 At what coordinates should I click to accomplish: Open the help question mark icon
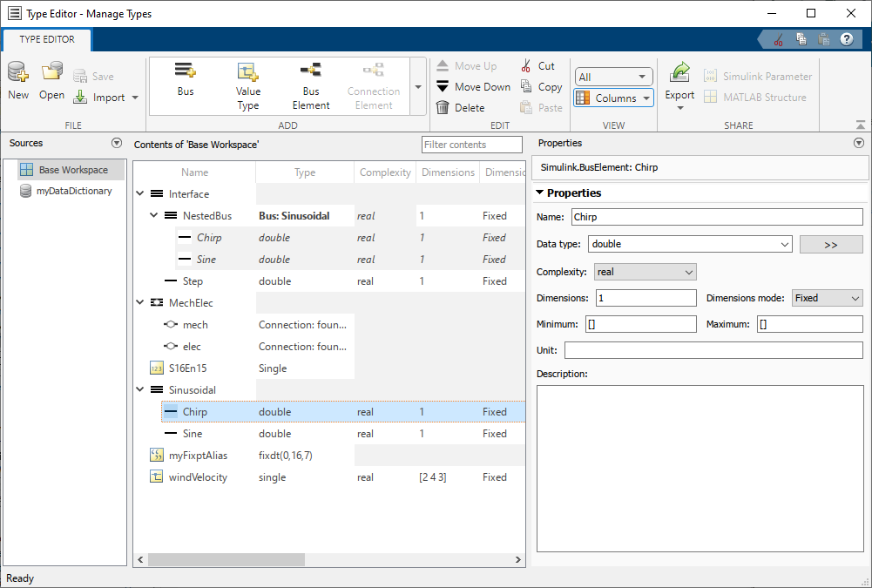pyautogui.click(x=846, y=39)
